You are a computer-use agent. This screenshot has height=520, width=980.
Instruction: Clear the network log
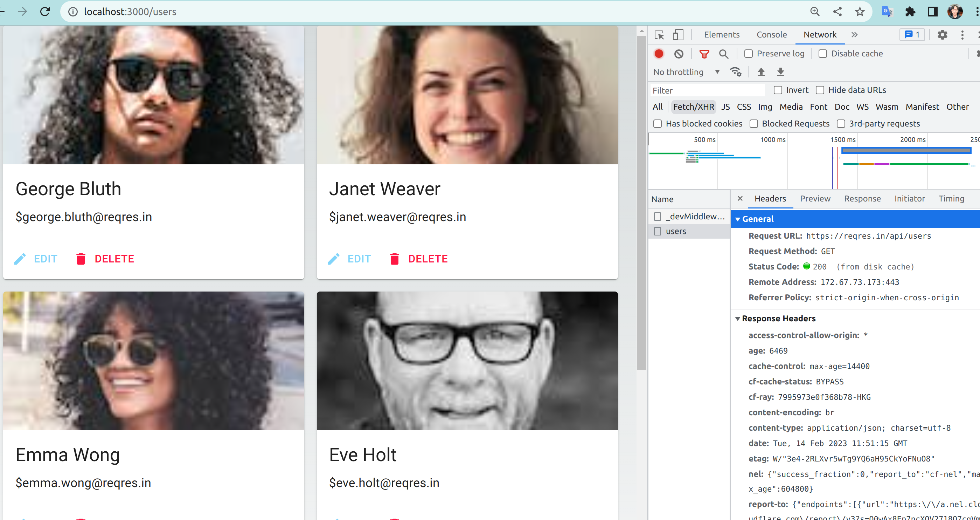tap(679, 54)
